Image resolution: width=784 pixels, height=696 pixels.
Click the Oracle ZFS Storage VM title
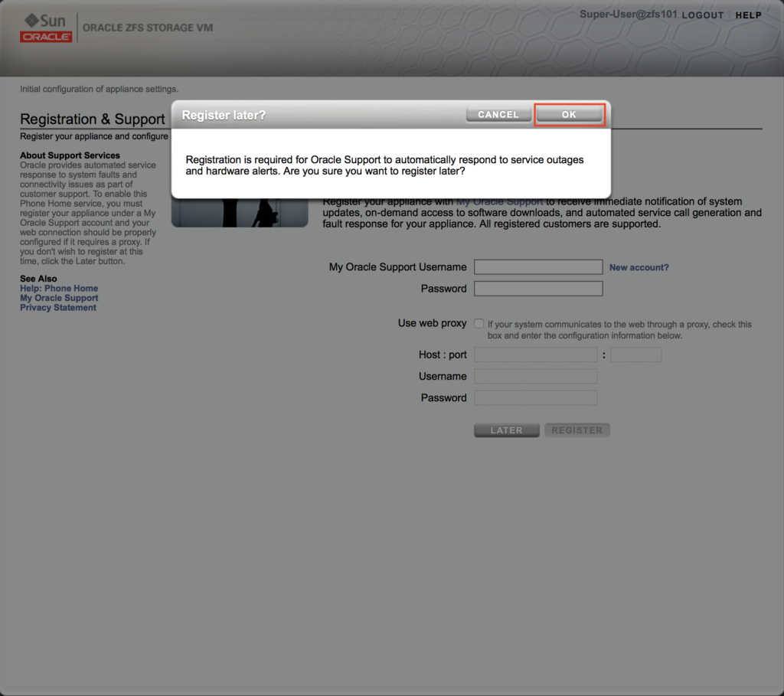click(x=148, y=28)
